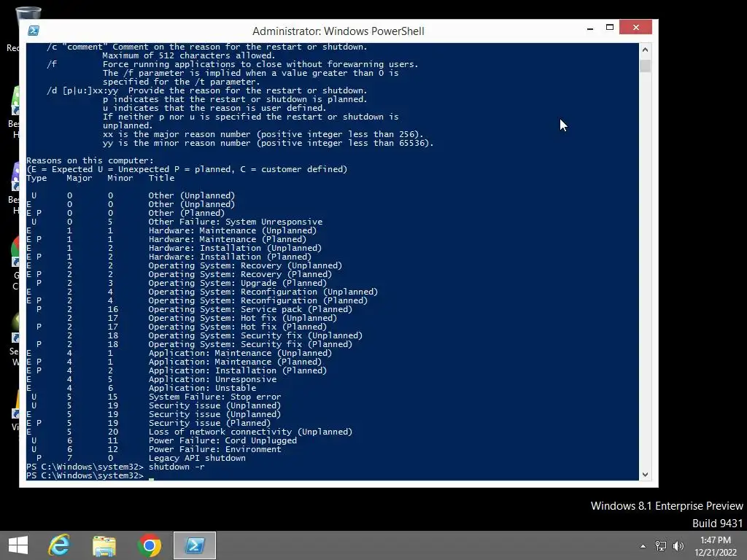
Task: Click the scrollbar down arrow
Action: point(645,474)
